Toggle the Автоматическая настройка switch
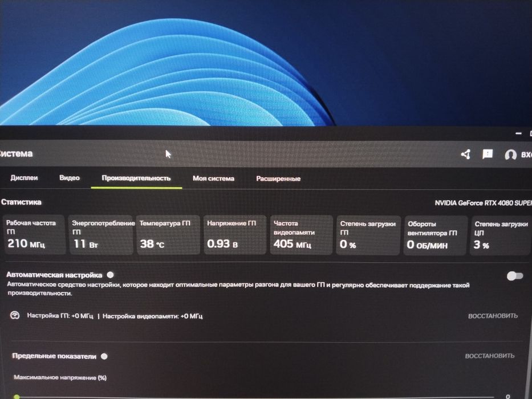The image size is (532, 399). pos(515,276)
